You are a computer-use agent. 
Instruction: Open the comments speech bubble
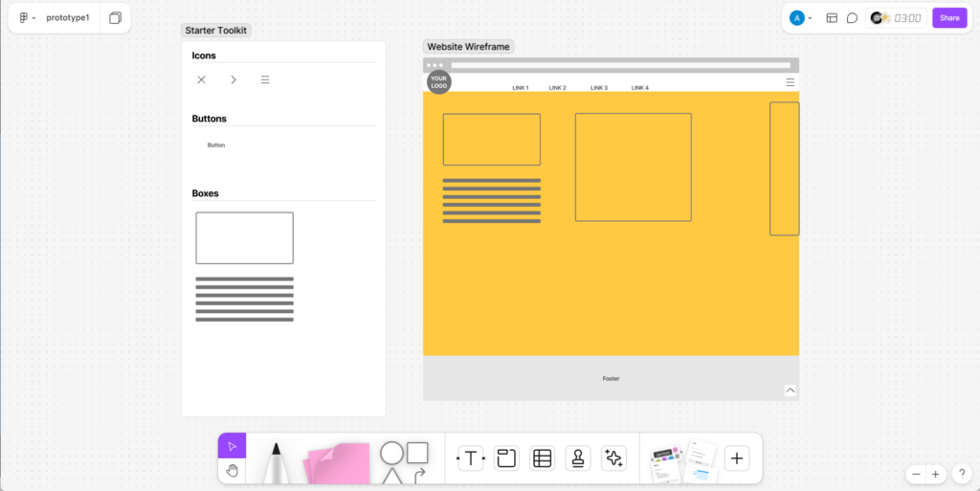coord(852,18)
